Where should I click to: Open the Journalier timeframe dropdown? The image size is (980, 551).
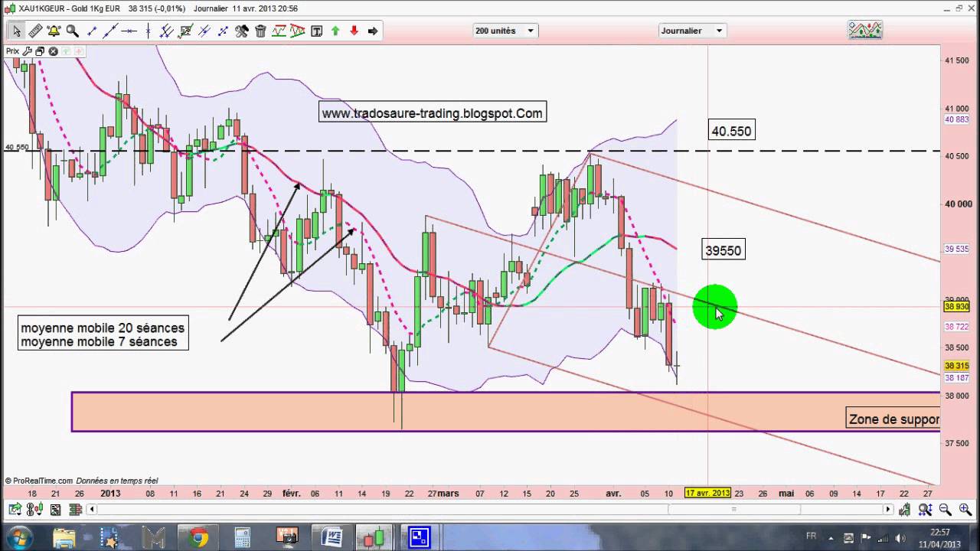click(x=692, y=31)
